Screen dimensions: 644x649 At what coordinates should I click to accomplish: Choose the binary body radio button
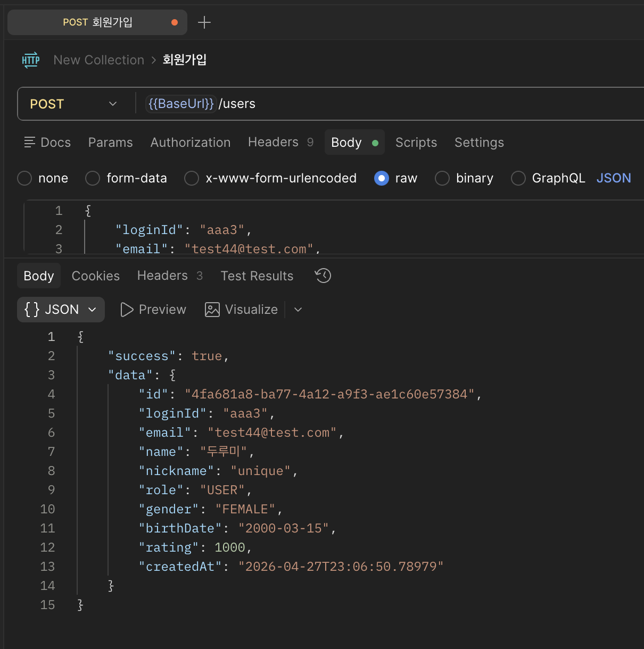442,178
